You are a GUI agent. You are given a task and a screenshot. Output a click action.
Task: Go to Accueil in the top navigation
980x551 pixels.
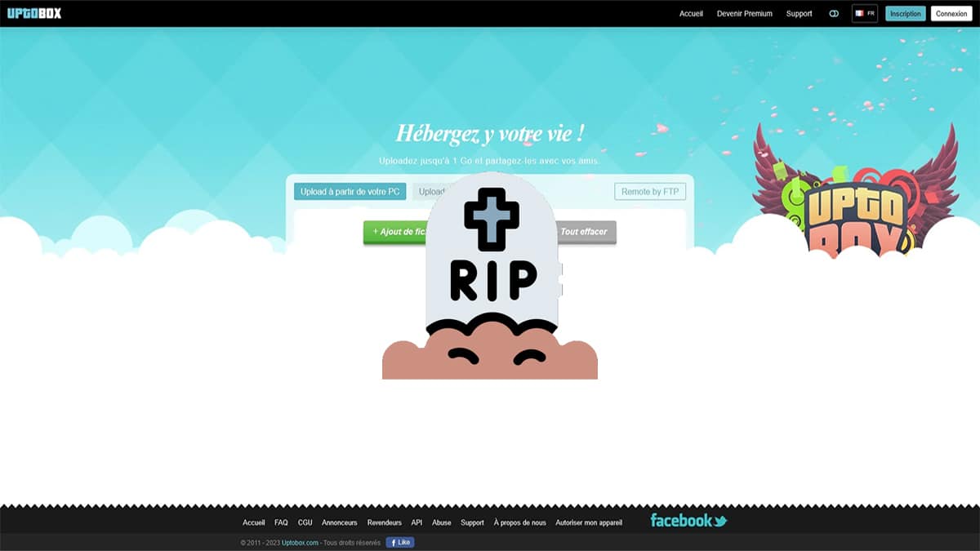pyautogui.click(x=691, y=14)
